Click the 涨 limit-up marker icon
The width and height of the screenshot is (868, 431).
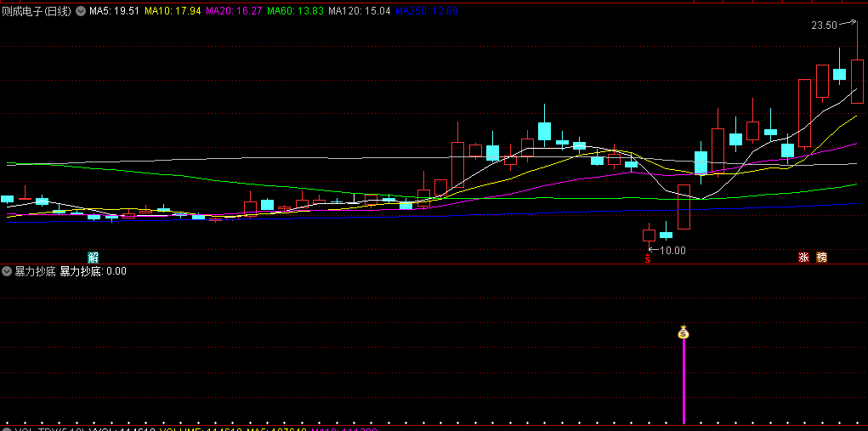pos(803,258)
